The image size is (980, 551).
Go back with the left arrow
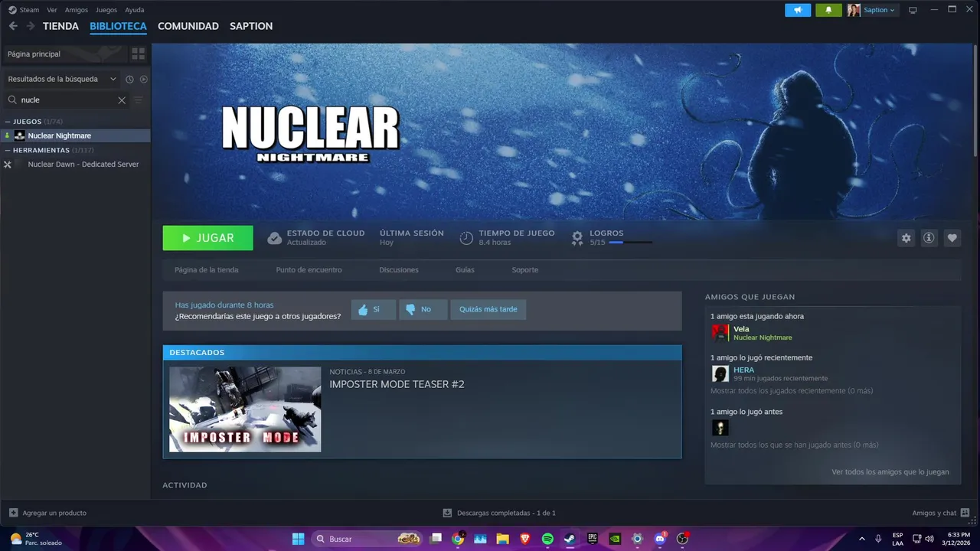(13, 26)
